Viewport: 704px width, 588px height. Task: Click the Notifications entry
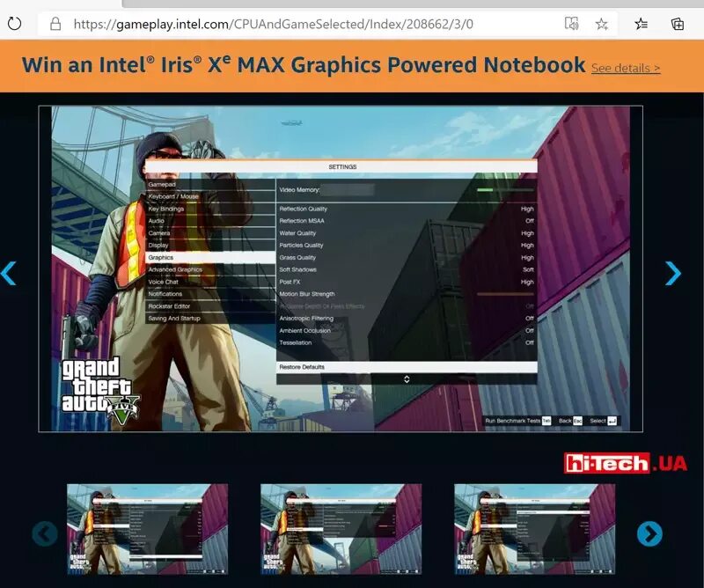pos(210,294)
